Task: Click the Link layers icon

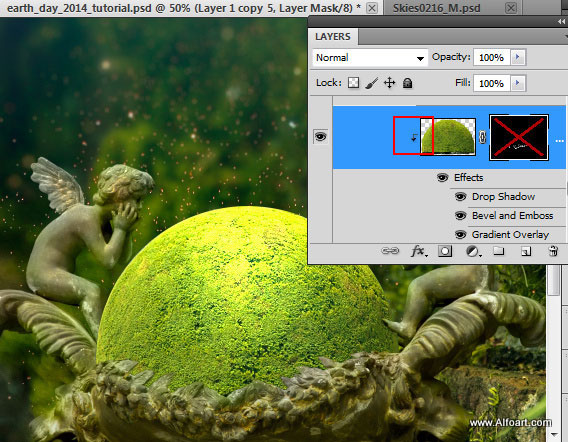Action: point(390,251)
